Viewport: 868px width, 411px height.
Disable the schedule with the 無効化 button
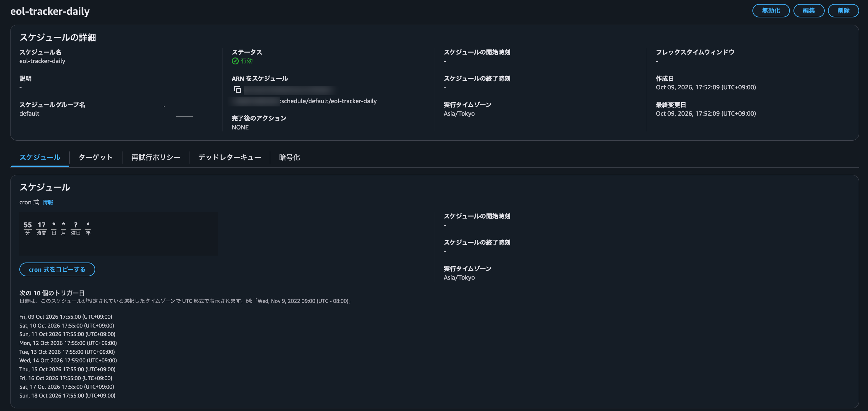point(770,11)
